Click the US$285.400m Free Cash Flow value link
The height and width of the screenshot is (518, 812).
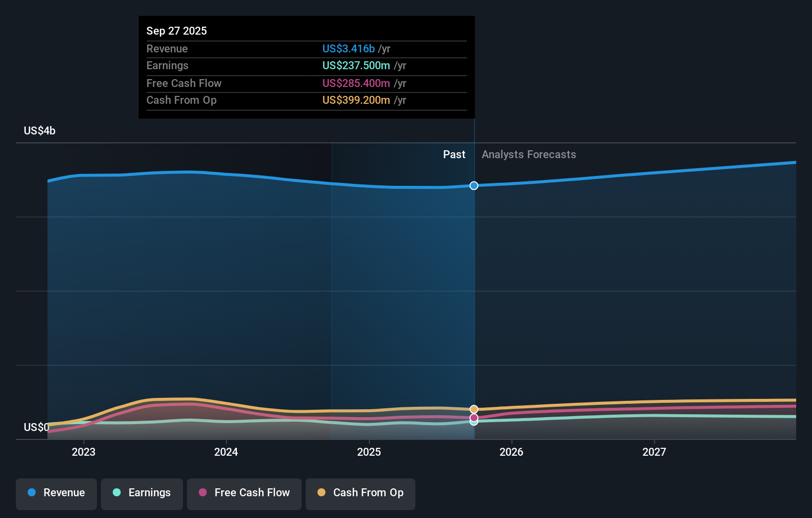point(356,83)
